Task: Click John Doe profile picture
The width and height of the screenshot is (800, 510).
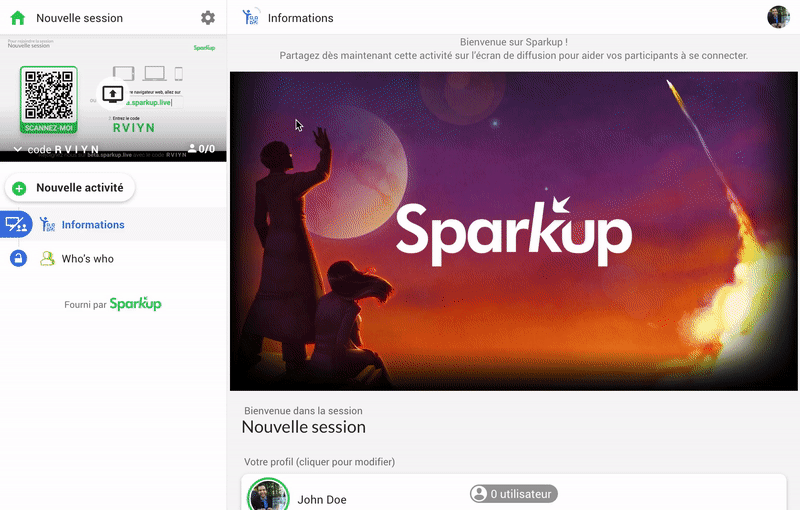Action: click(x=268, y=494)
